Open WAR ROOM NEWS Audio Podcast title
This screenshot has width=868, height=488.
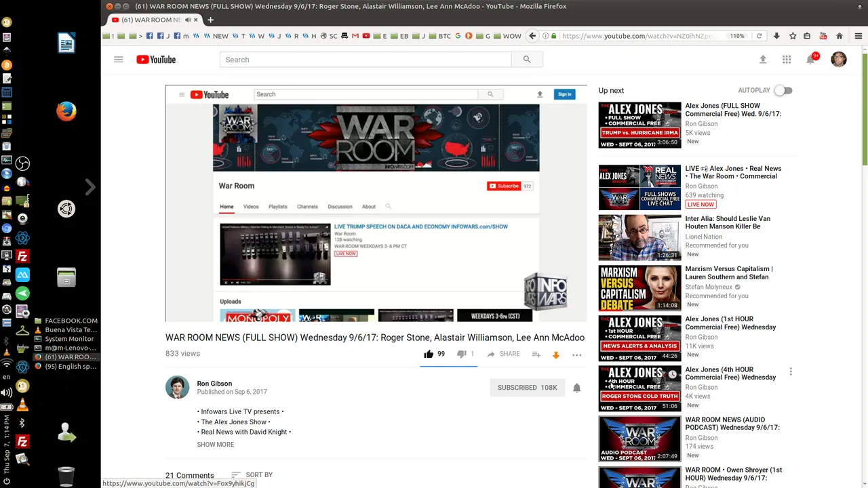(732, 424)
